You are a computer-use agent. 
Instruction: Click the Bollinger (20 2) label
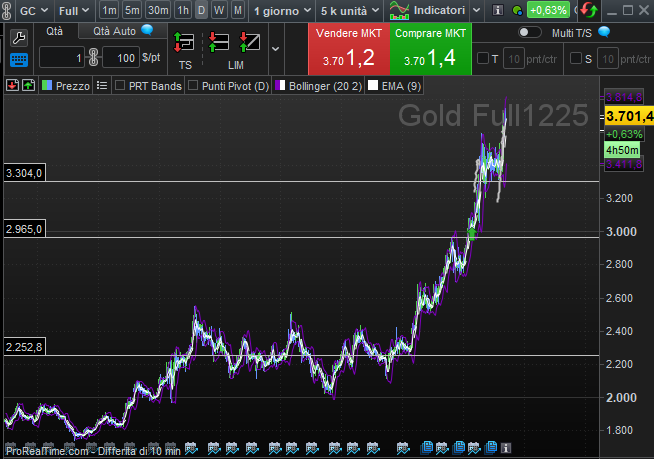[x=325, y=86]
